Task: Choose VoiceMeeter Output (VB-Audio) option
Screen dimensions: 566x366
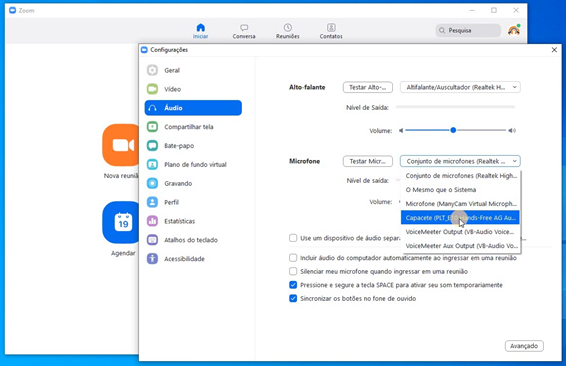Action: 460,232
